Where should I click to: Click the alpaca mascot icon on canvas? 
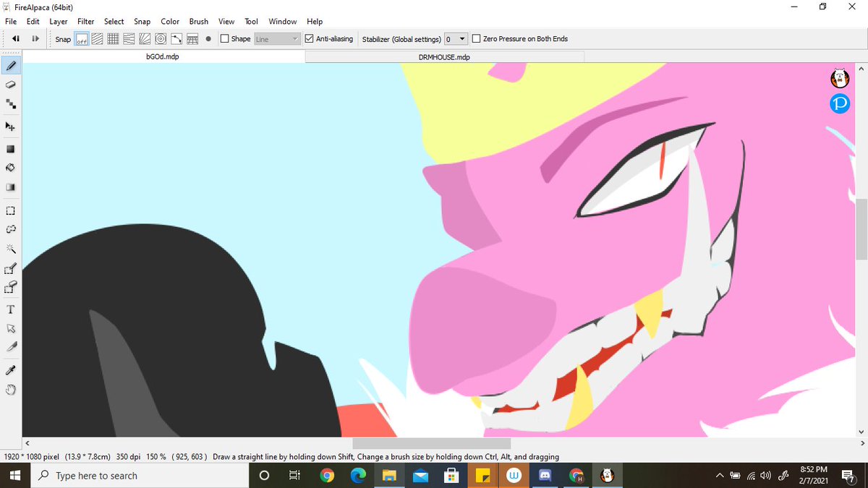click(839, 77)
